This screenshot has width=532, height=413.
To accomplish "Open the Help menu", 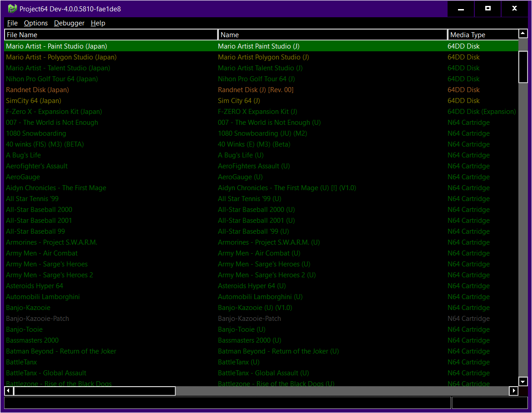I will 98,23.
